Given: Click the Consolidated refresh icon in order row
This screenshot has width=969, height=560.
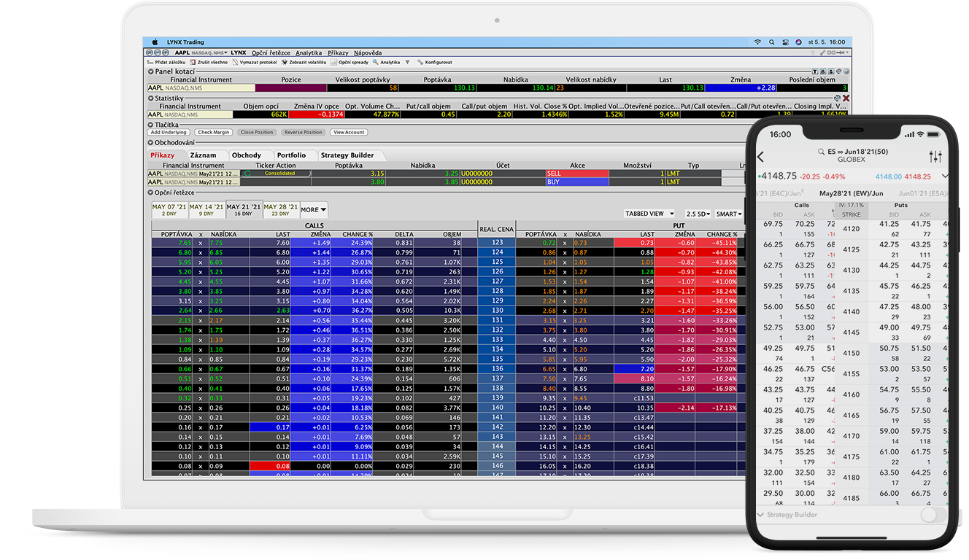Looking at the screenshot, I should pyautogui.click(x=248, y=174).
